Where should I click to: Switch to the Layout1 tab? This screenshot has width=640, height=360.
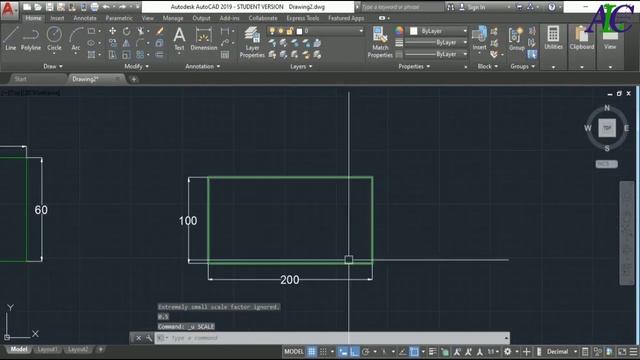(47, 349)
